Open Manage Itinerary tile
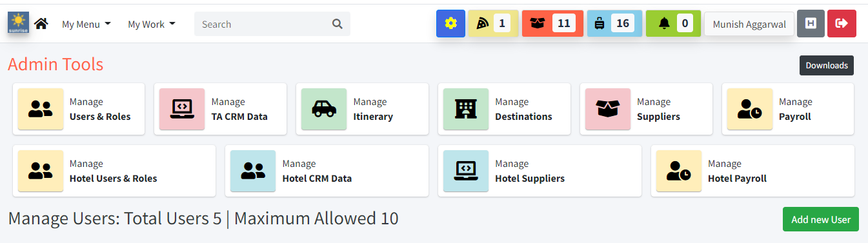Image resolution: width=868 pixels, height=243 pixels. click(x=362, y=109)
